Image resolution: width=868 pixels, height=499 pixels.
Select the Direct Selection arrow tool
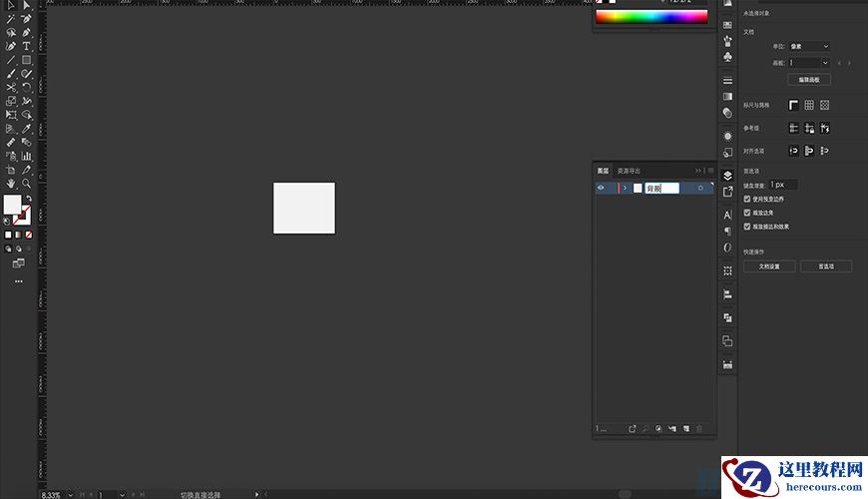27,5
